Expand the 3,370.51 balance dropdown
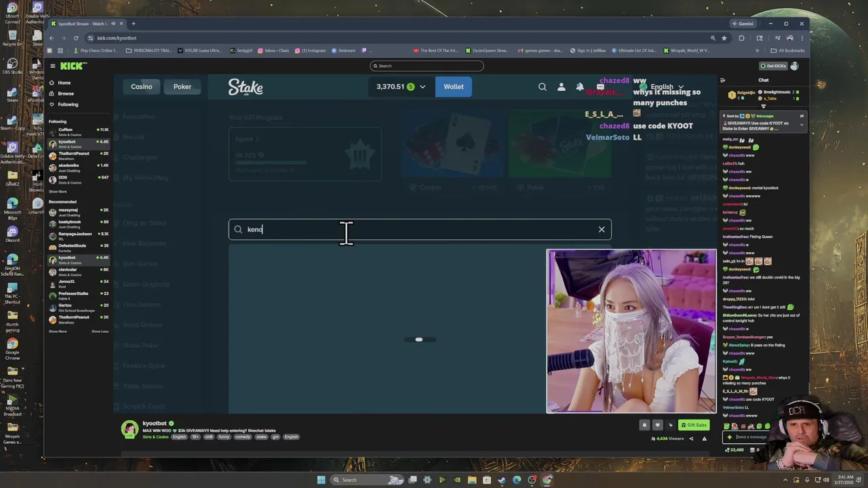This screenshot has width=868, height=488. 401,87
